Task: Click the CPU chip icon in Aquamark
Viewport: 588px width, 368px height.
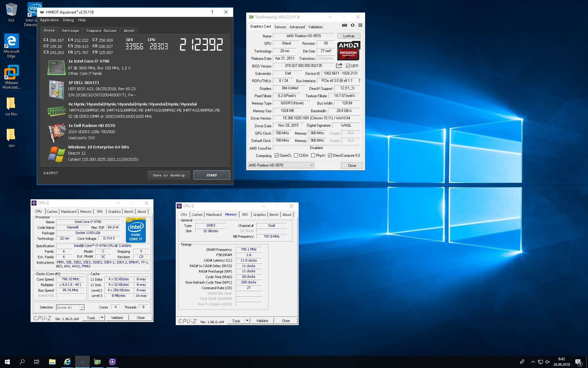Action: tap(56, 67)
